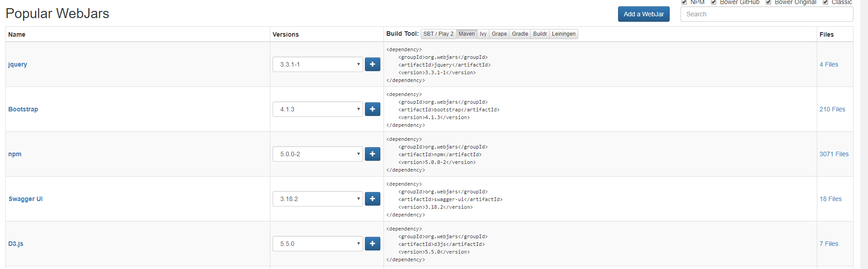The image size is (868, 269).
Task: Open the D3.js version dropdown 5.5.0
Action: point(318,244)
